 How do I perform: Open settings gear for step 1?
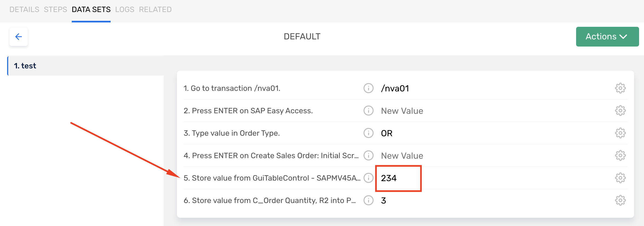(x=620, y=88)
